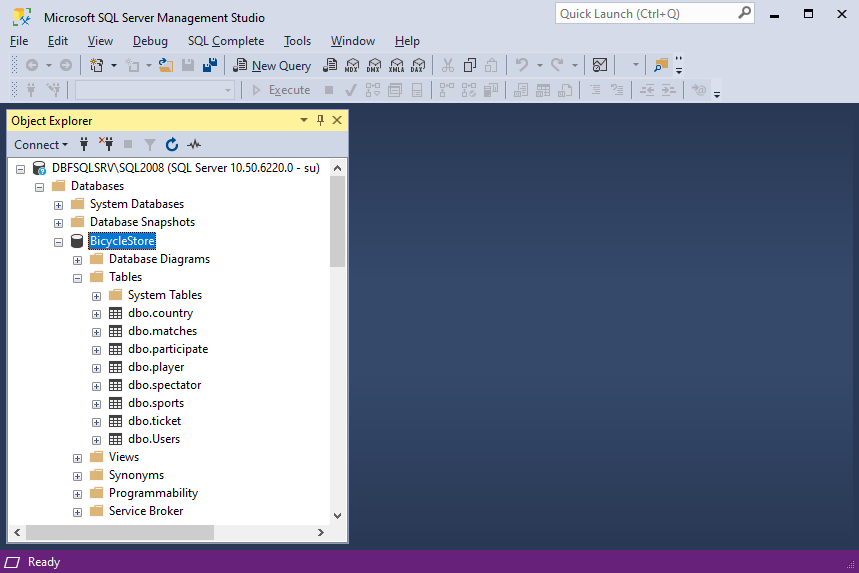Open the Connect dropdown
Image resolution: width=859 pixels, height=573 pixels.
point(41,145)
